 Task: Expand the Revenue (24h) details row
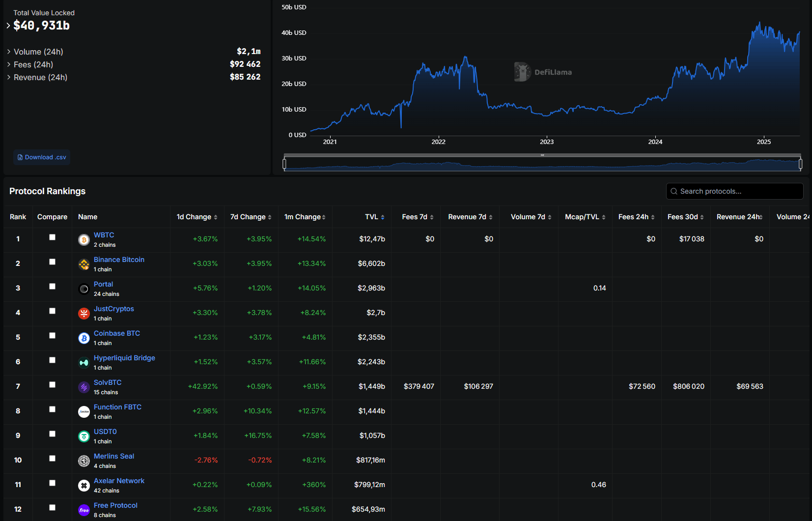[9, 77]
